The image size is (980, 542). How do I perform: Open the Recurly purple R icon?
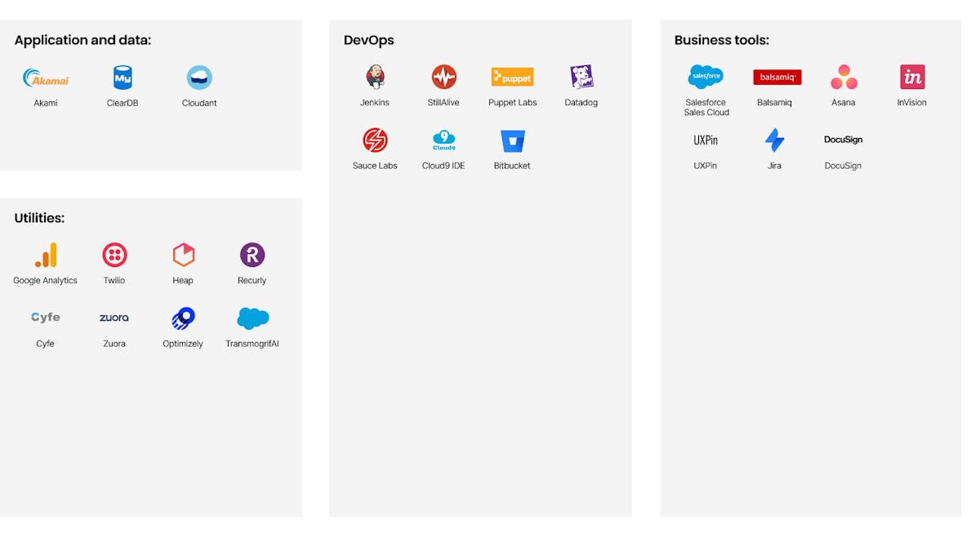252,255
